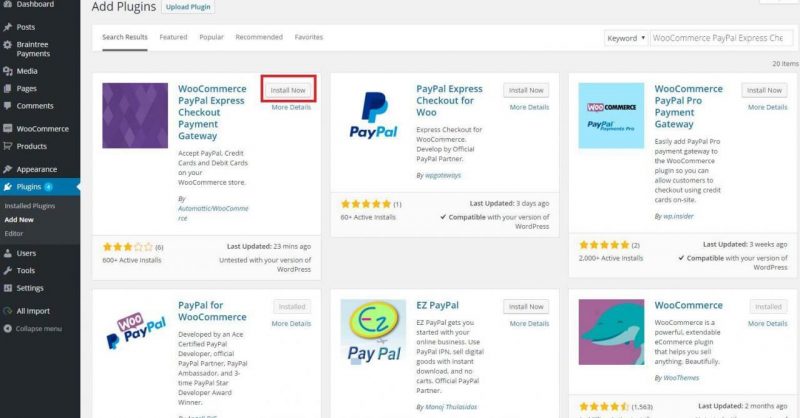Viewport: 800px width, 418px height.
Task: Open the wpgateways author link
Action: 443,176
